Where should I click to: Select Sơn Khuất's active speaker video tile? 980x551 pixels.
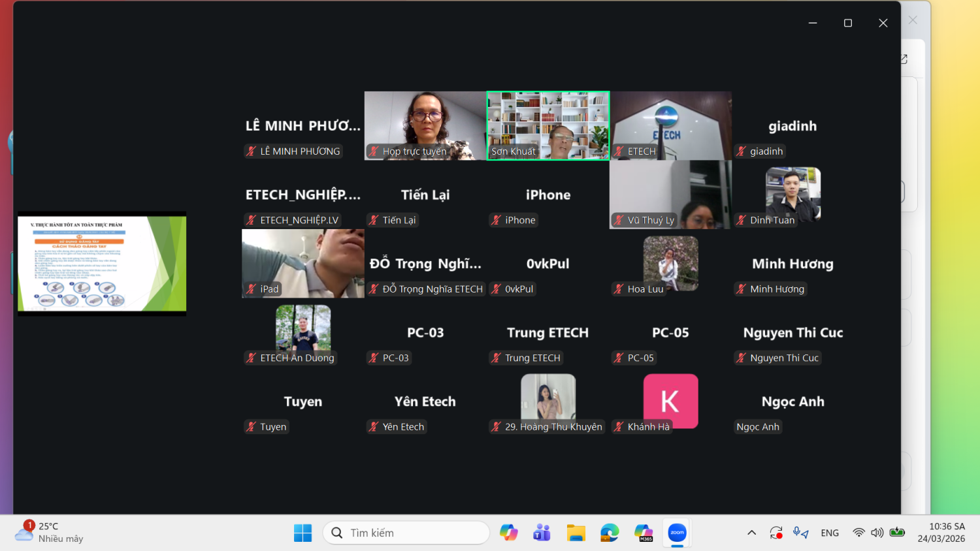548,125
